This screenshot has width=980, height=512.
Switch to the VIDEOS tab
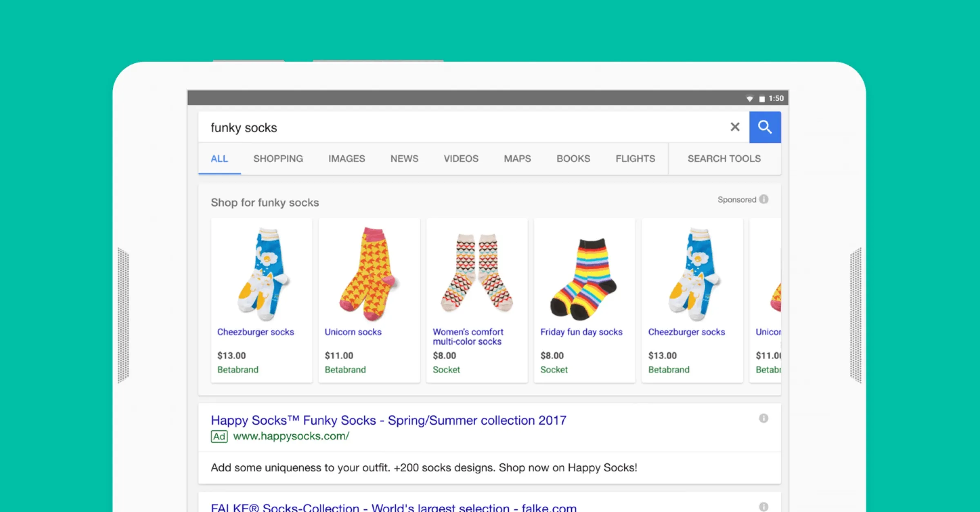[461, 159]
